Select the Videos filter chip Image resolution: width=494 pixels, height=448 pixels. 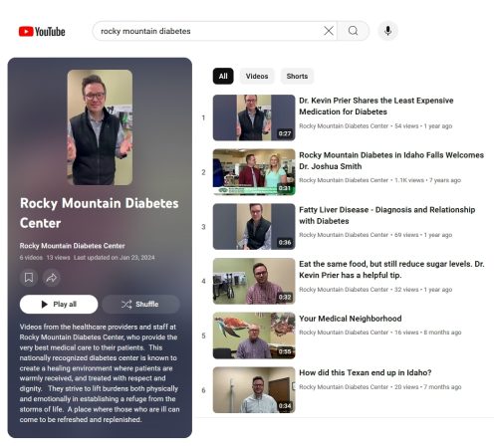pyautogui.click(x=257, y=76)
